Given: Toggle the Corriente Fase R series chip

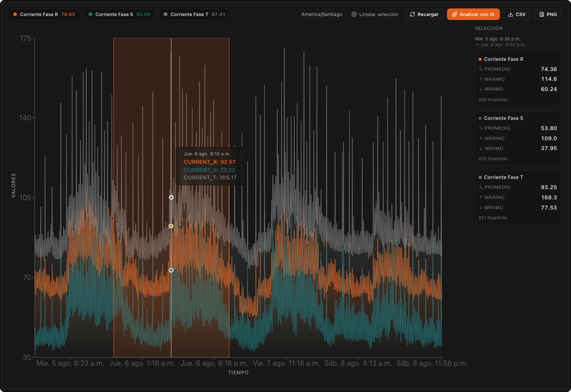Looking at the screenshot, I should click(44, 15).
